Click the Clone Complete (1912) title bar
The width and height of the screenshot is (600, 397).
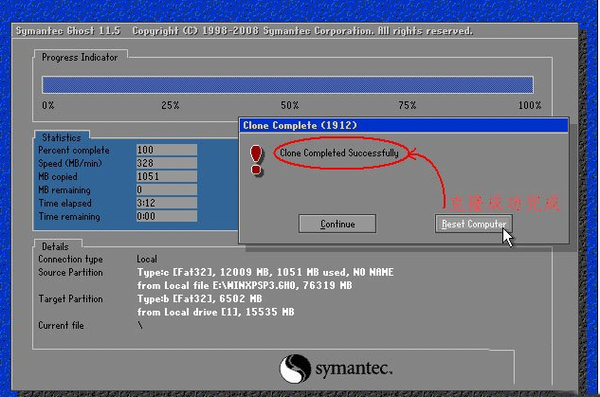pyautogui.click(x=404, y=125)
